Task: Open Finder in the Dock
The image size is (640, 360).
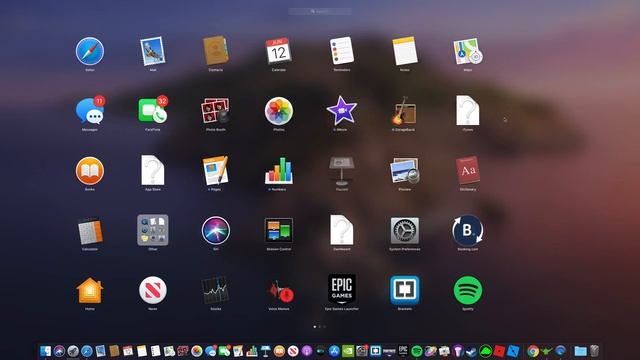Action: [x=45, y=351]
